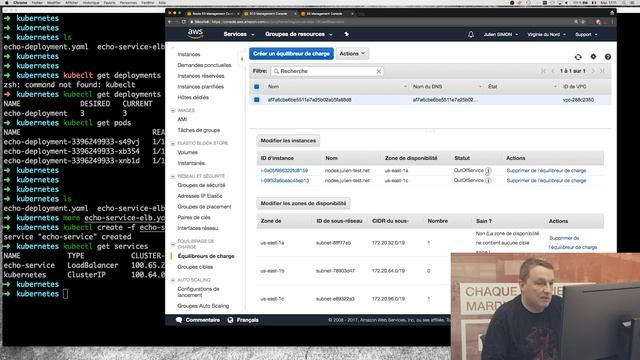Click the Commentaire speech bubble icon

tap(179, 320)
